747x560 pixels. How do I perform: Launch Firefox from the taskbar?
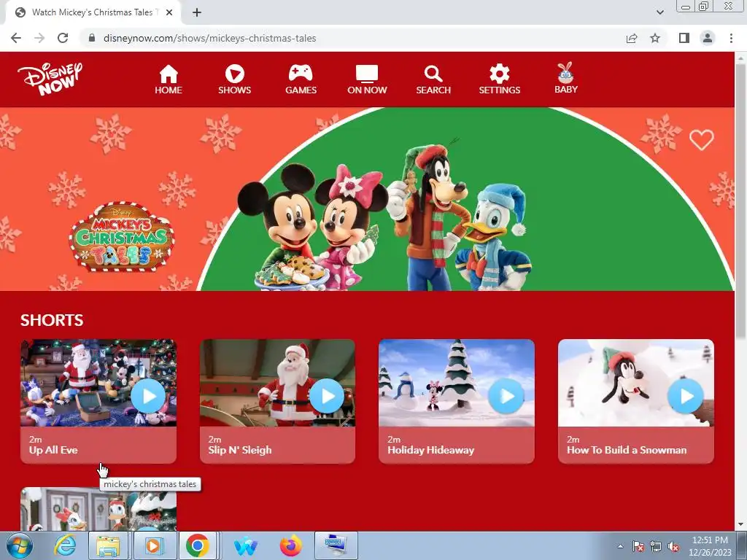290,545
